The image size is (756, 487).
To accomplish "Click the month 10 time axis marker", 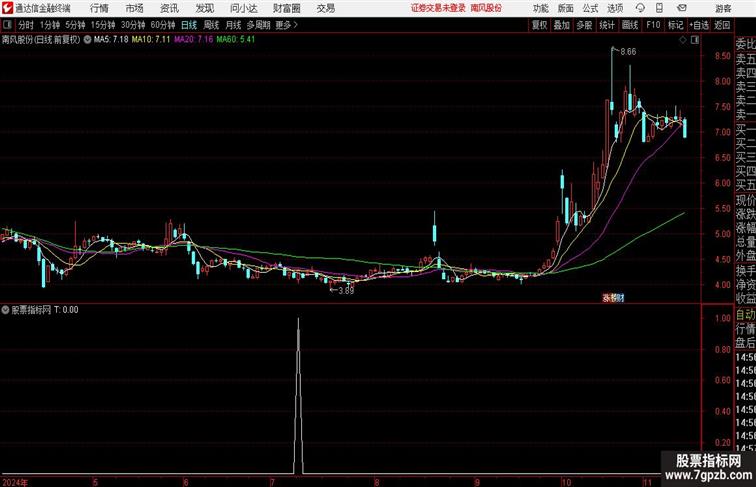I will [x=566, y=482].
